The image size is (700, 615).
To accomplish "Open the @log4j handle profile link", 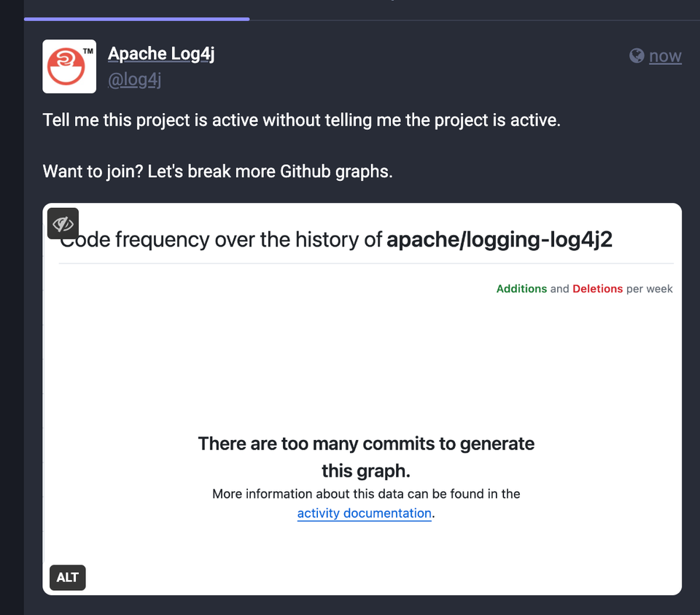I will point(134,80).
